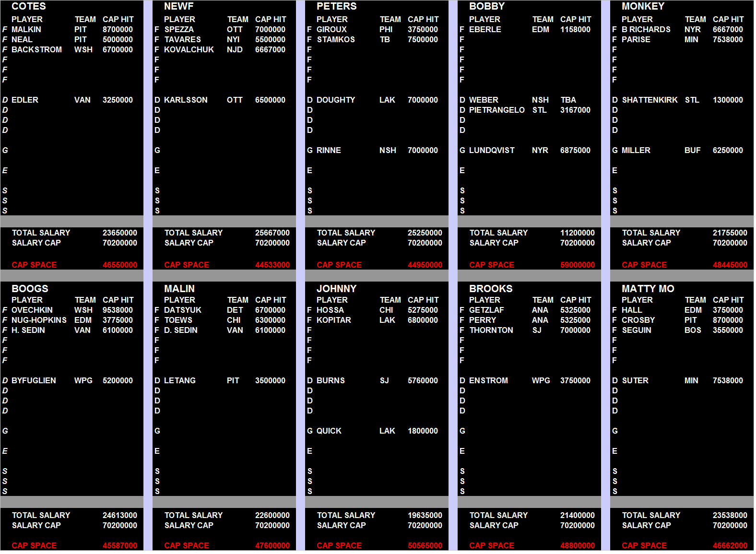
Task: Click the PERRY player cell
Action: click(x=483, y=320)
